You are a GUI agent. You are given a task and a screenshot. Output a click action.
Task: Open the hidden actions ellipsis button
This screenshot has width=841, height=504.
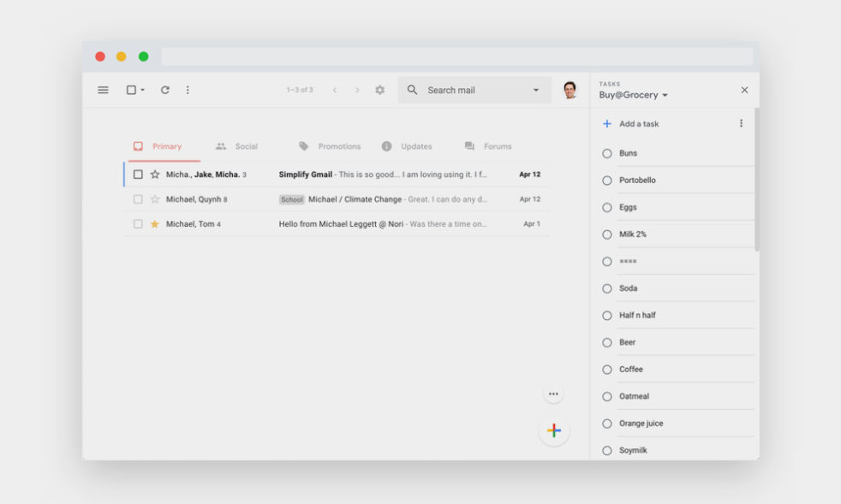pos(553,392)
